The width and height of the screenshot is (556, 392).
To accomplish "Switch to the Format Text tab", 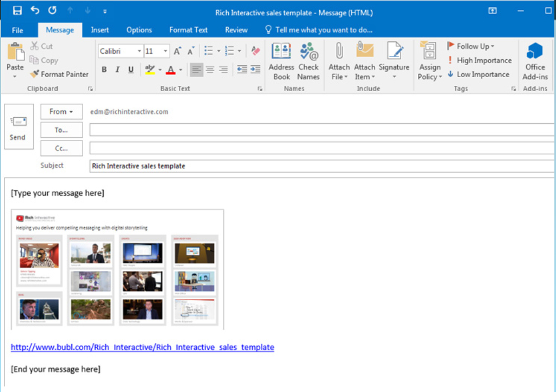I will pyautogui.click(x=188, y=30).
